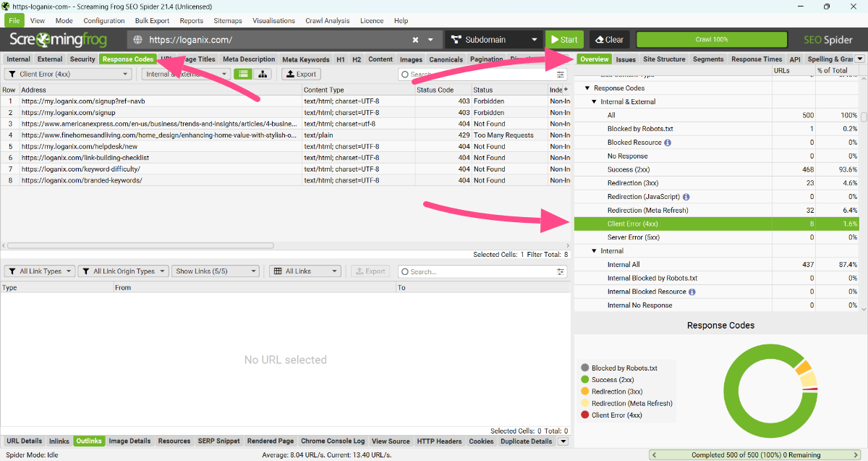This screenshot has width=868, height=461.
Task: Select Redirection (Meta Refresh) tree row
Action: (x=716, y=211)
